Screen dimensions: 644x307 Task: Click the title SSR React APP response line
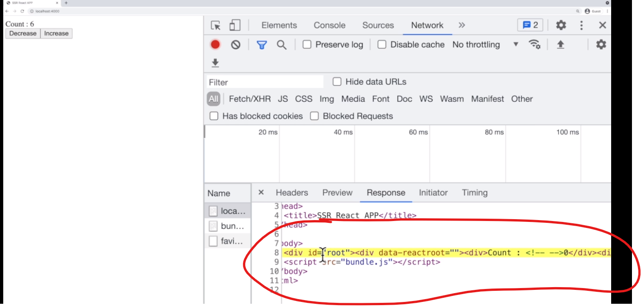(x=350, y=215)
